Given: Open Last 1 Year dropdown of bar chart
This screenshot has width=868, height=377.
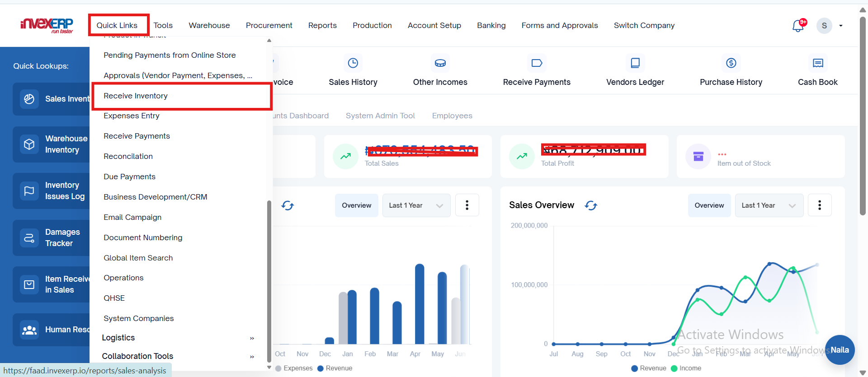Looking at the screenshot, I should (416, 205).
